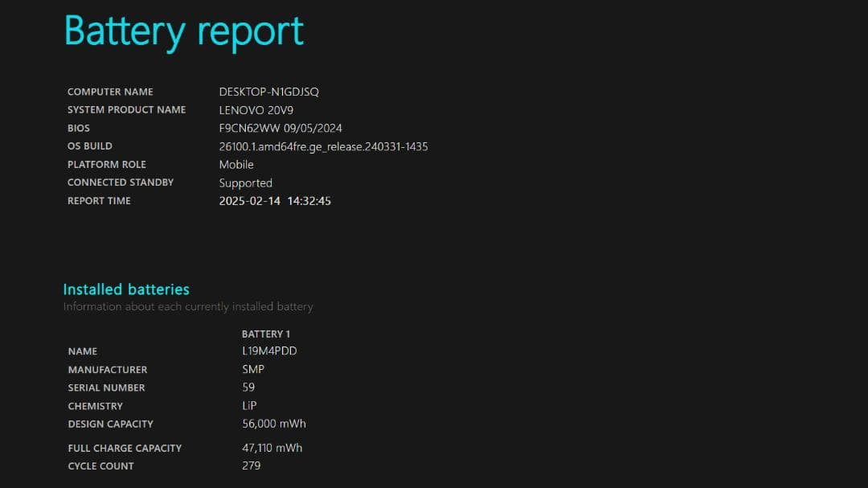Click the report time 2025-02-14 14:32:45
This screenshot has height=488, width=868.
pos(275,201)
